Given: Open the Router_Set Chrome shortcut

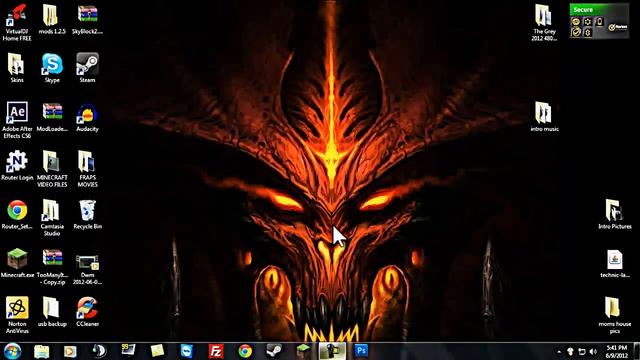Looking at the screenshot, I should [17, 214].
